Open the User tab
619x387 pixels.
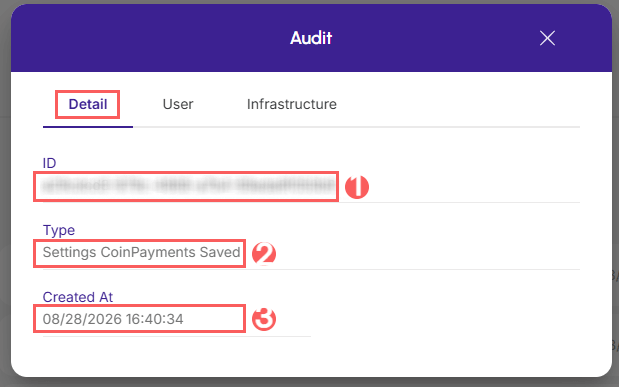tap(178, 104)
